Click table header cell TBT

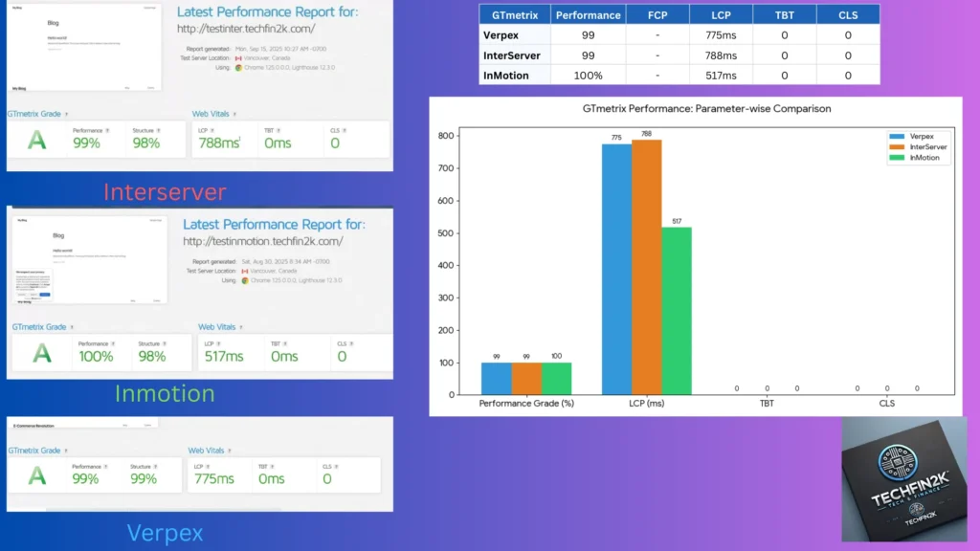click(785, 15)
